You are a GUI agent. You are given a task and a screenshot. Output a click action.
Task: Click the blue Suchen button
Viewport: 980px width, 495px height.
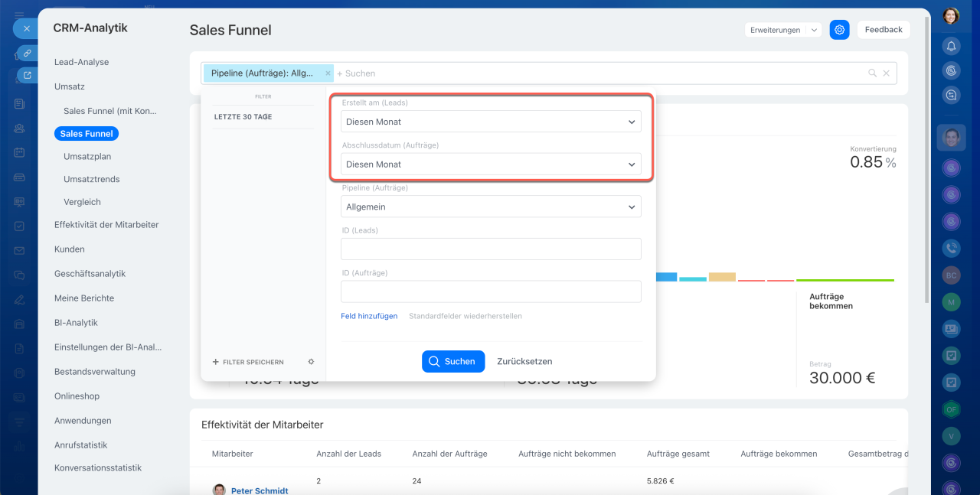(453, 361)
